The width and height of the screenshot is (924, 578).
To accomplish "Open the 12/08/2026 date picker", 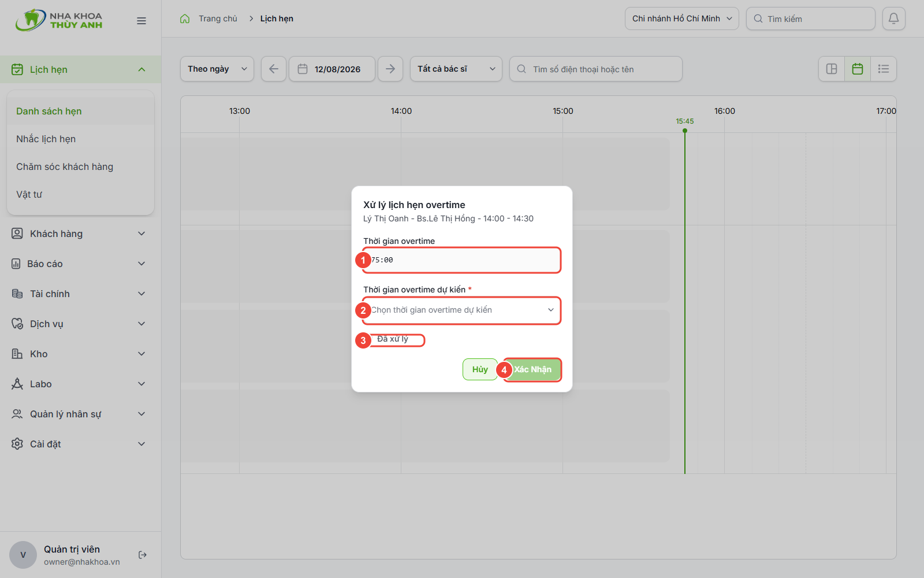I will (x=332, y=69).
